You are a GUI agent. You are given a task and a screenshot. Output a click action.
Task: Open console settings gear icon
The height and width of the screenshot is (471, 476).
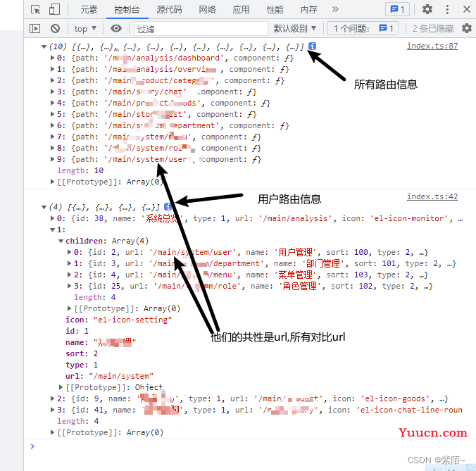(467, 29)
